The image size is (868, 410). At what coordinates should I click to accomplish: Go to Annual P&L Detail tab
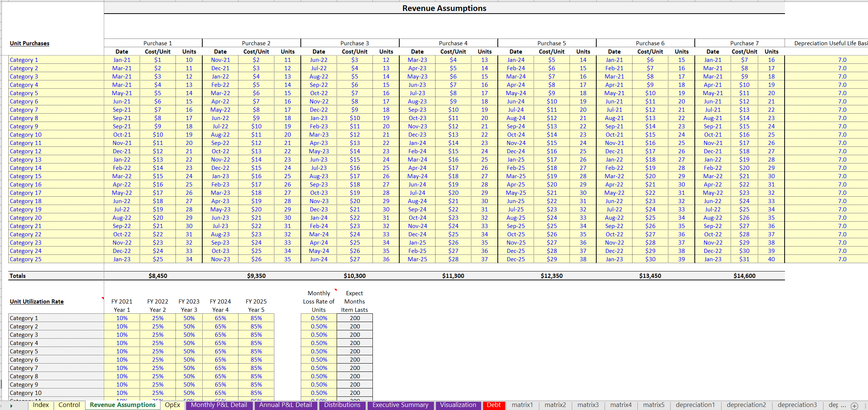pyautogui.click(x=286, y=405)
